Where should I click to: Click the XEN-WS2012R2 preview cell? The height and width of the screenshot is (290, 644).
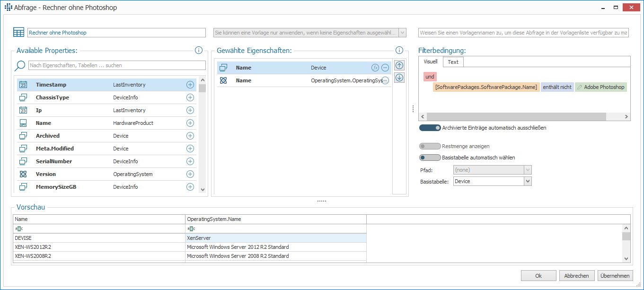(99, 247)
